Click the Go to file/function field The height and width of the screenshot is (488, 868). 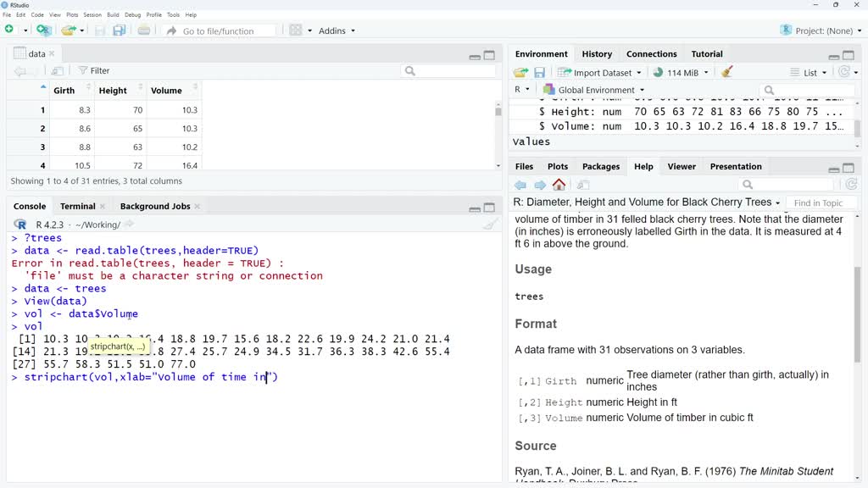(218, 31)
